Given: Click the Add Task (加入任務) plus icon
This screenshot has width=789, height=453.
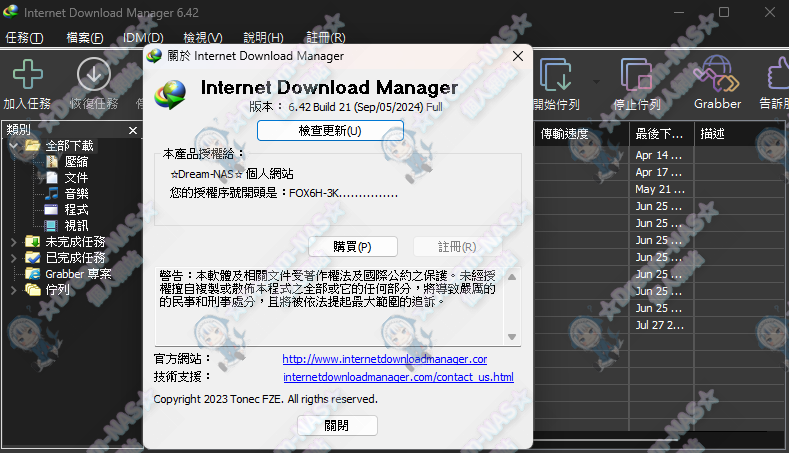Looking at the screenshot, I should (x=28, y=74).
